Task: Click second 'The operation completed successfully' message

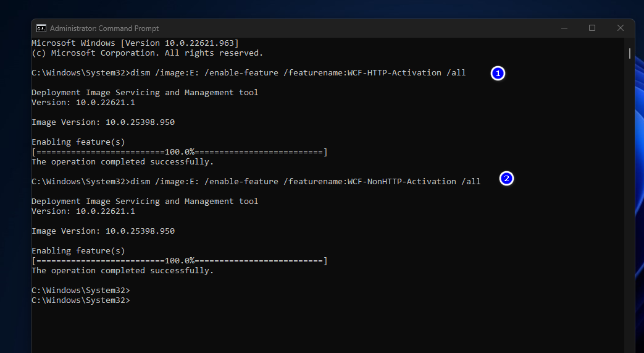Action: pyautogui.click(x=123, y=271)
